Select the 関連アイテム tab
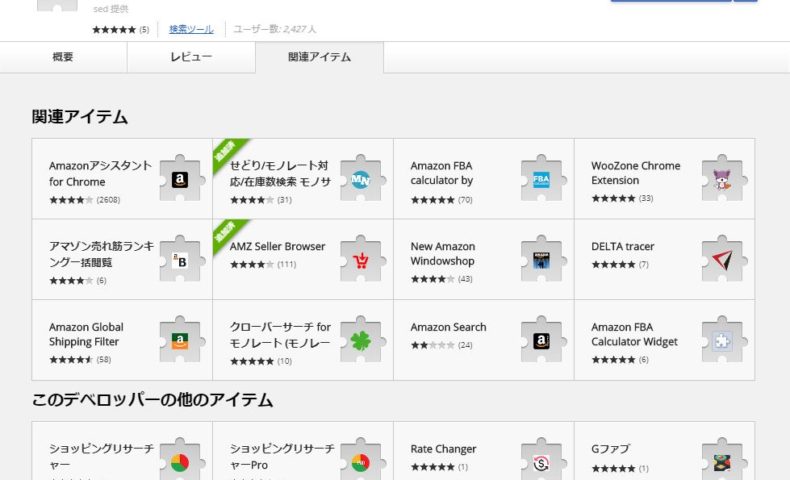This screenshot has width=790, height=480. (x=319, y=57)
